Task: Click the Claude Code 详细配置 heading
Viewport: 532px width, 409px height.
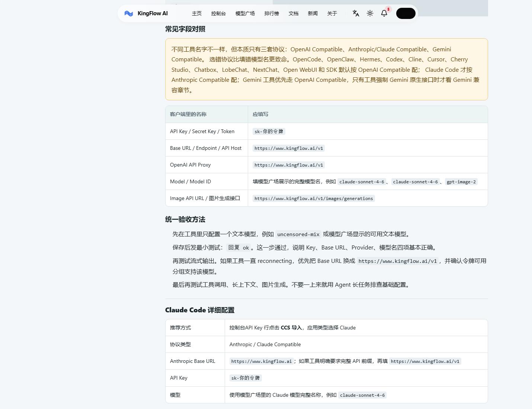Action: pos(200,310)
